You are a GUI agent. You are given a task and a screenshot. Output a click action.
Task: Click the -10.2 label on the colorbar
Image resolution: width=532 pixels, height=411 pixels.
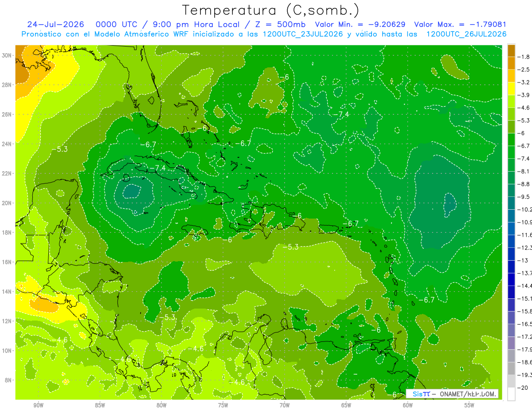tap(524, 210)
